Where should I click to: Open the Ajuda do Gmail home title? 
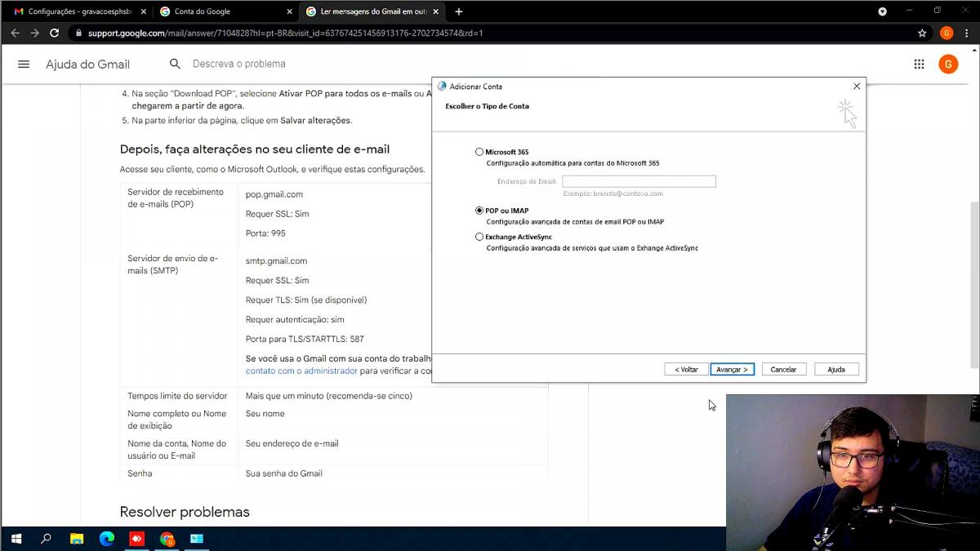coord(87,64)
